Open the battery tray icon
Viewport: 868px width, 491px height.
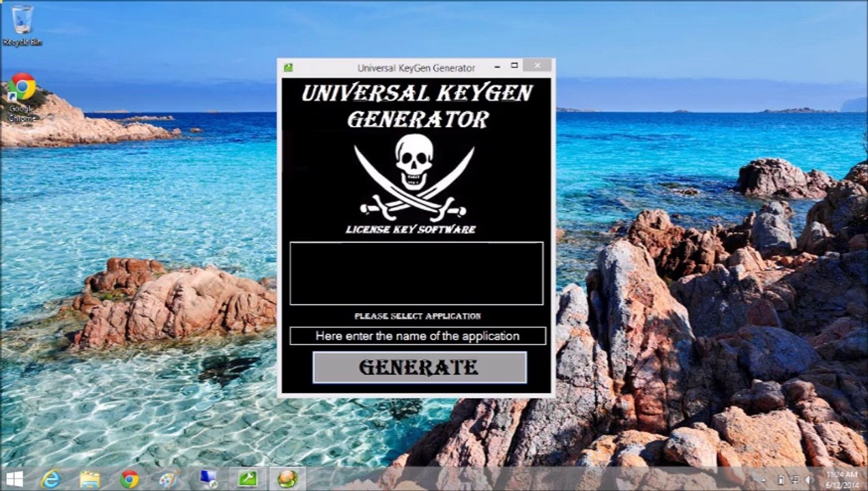coord(781,480)
